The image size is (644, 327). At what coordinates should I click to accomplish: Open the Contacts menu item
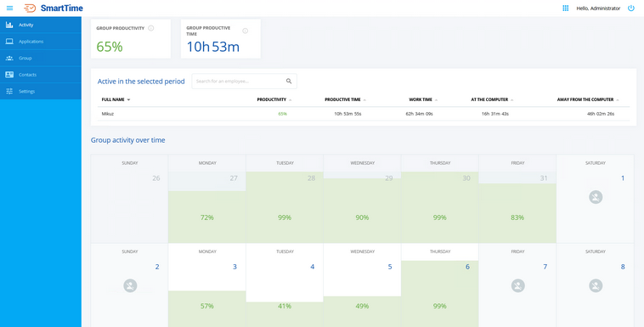41,75
